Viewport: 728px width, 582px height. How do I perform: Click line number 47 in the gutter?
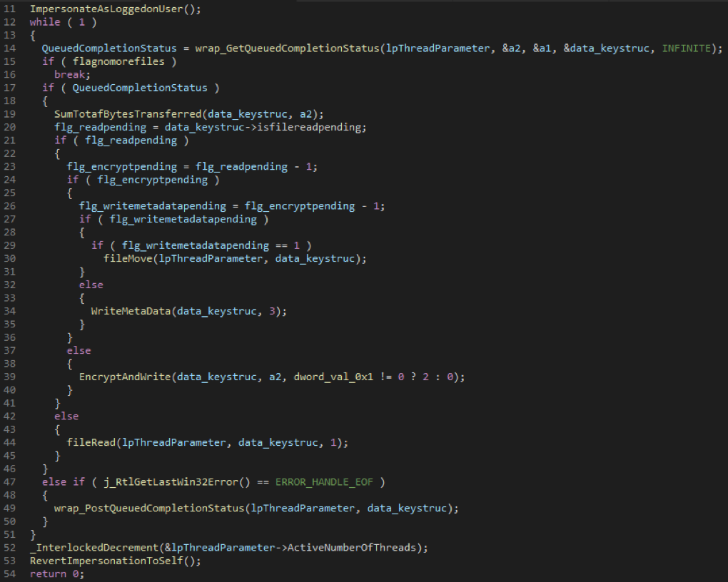[x=9, y=481]
